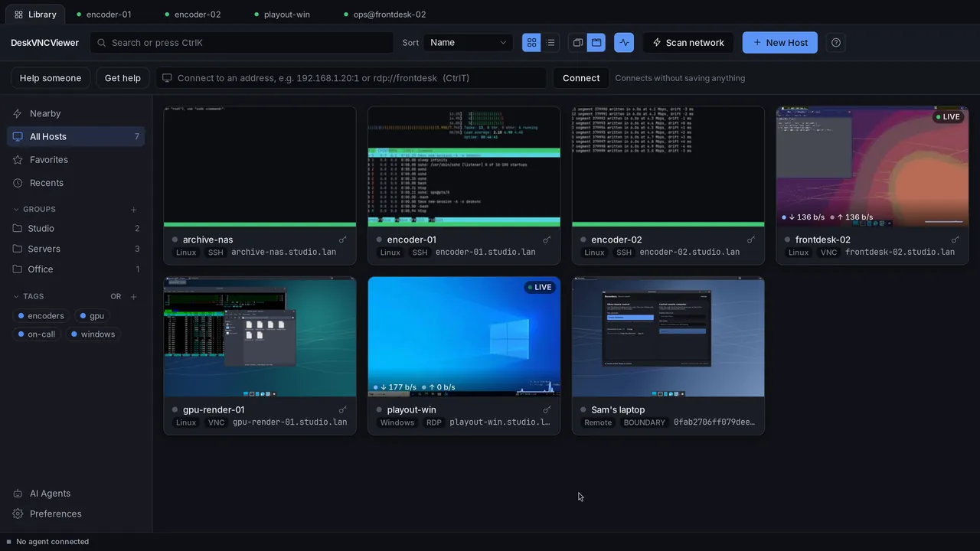Click the key icon on encoder-02 card
The width and height of the screenshot is (980, 551).
click(751, 240)
